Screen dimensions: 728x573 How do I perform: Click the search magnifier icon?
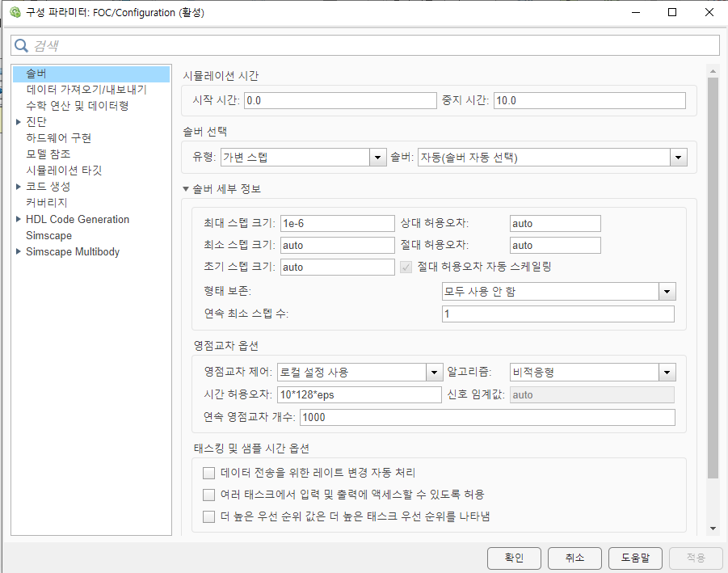click(x=21, y=45)
